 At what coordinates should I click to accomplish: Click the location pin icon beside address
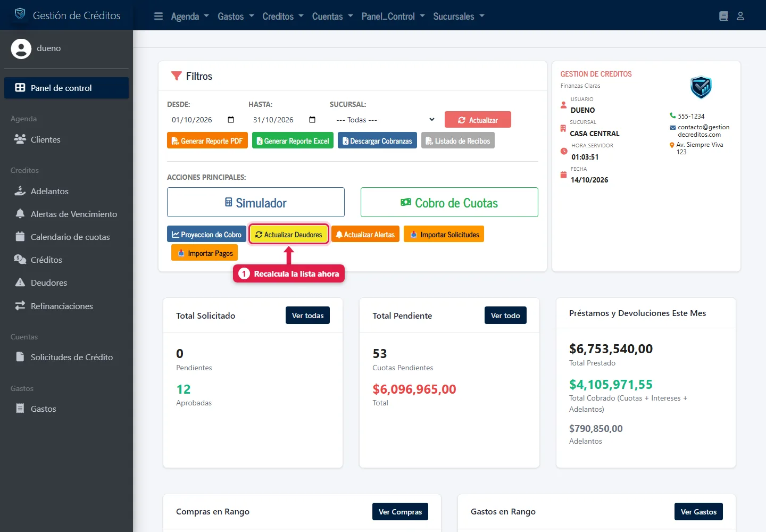672,145
